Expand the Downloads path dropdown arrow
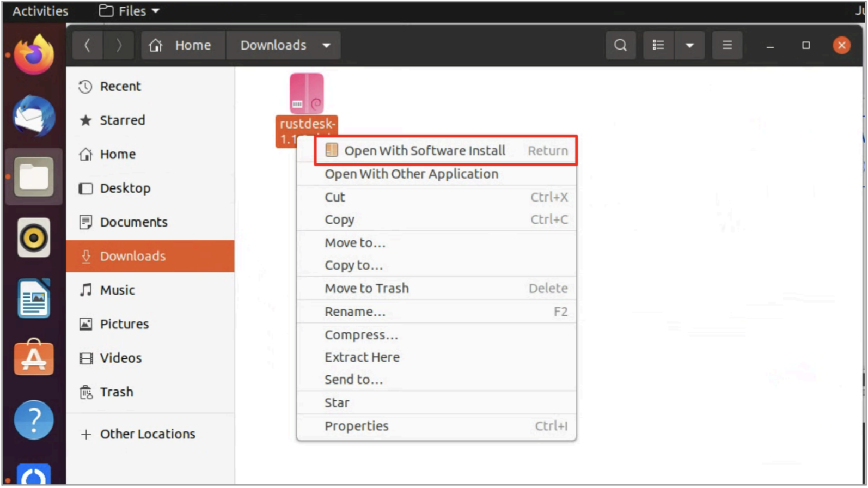The height and width of the screenshot is (488, 868). 326,45
